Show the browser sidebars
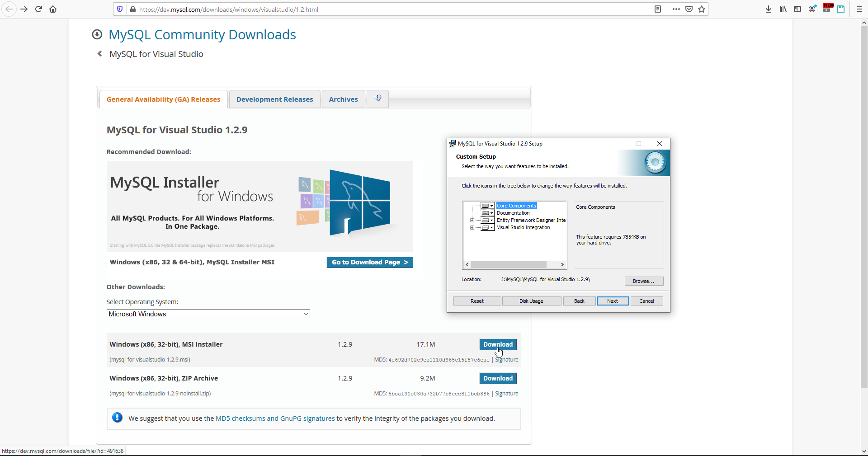The width and height of the screenshot is (868, 456). [797, 9]
